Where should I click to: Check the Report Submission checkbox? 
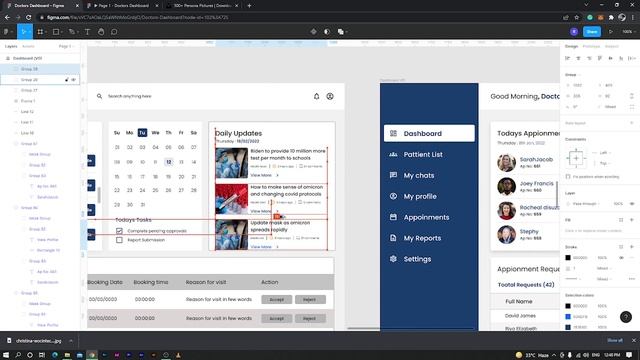point(119,240)
